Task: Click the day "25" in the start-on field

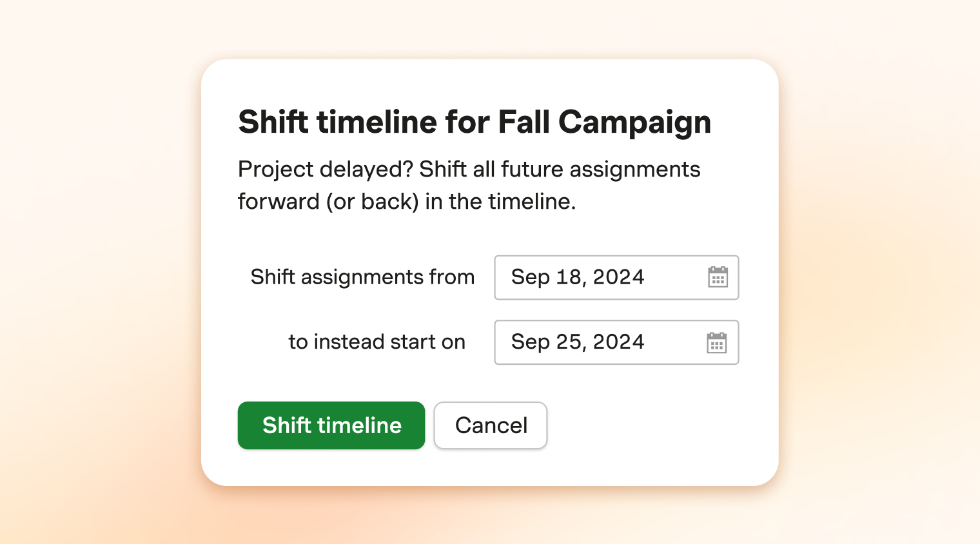Action: coord(569,342)
